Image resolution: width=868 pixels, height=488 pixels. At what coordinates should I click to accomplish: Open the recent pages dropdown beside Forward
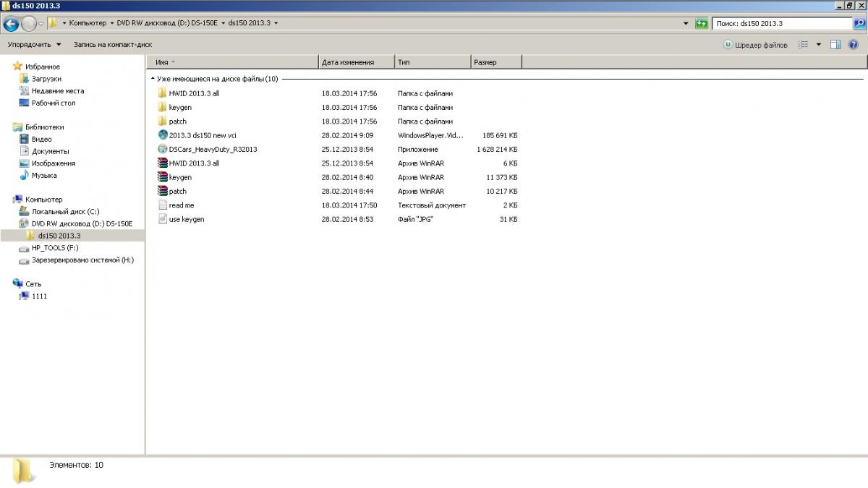tap(41, 24)
